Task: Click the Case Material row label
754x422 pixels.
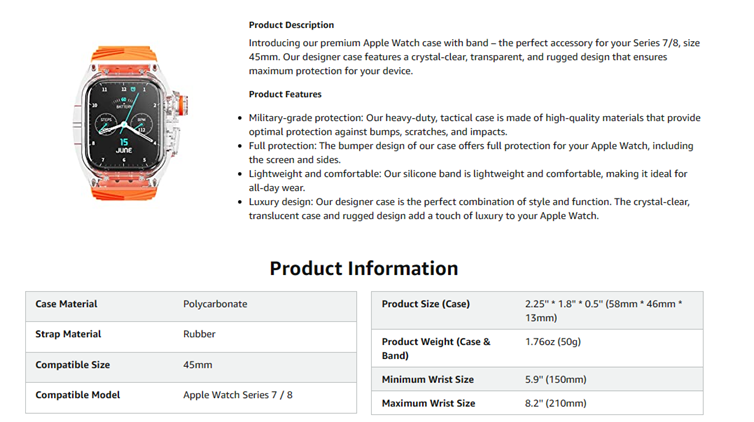Action: (66, 304)
